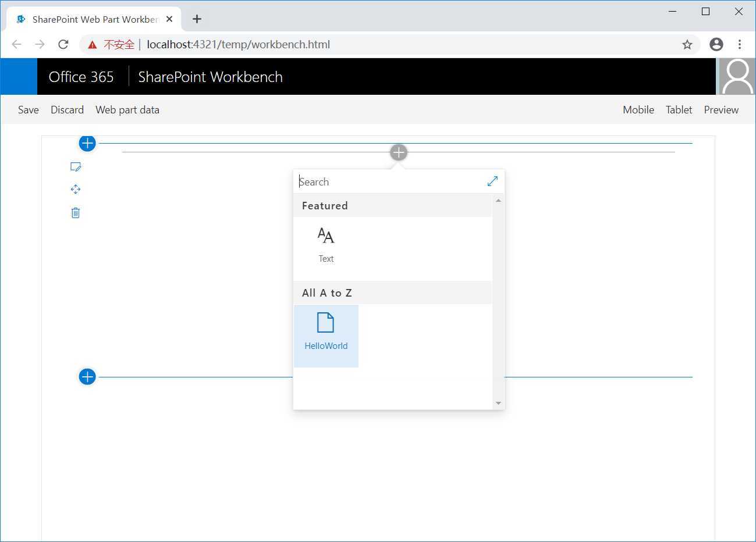Click the not-secure warning icon
The width and height of the screenshot is (756, 542).
[x=92, y=45]
